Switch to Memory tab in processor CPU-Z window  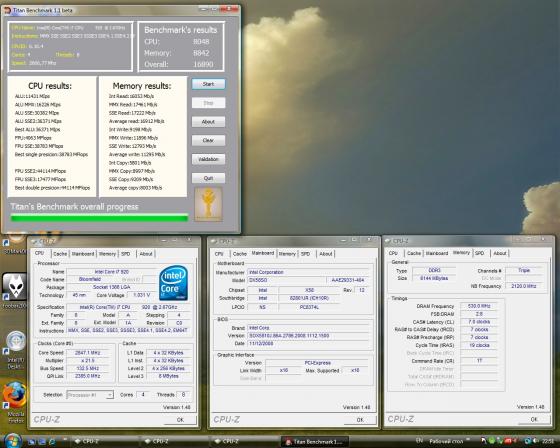point(107,254)
